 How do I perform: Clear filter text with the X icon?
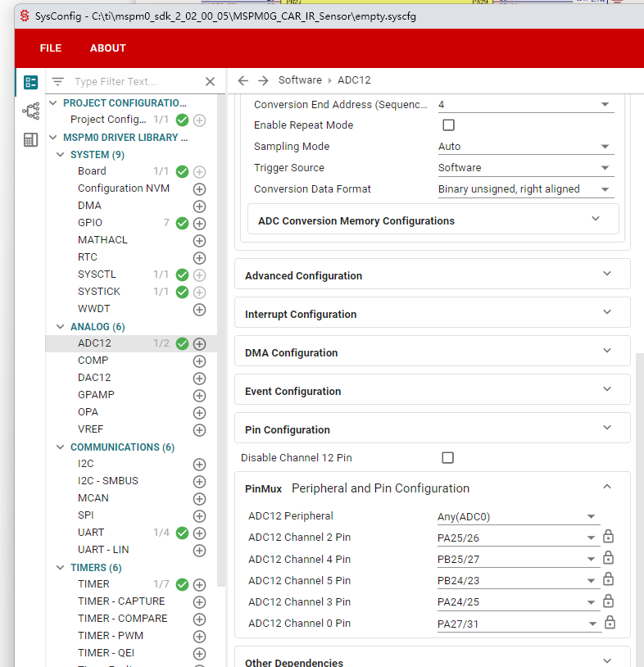click(x=210, y=81)
